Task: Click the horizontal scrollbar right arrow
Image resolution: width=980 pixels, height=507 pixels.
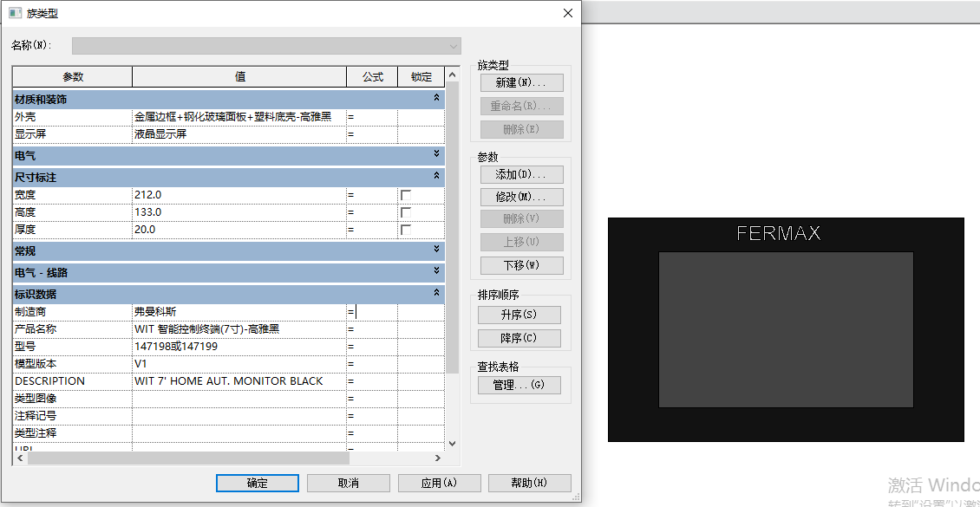Action: pyautogui.click(x=438, y=458)
